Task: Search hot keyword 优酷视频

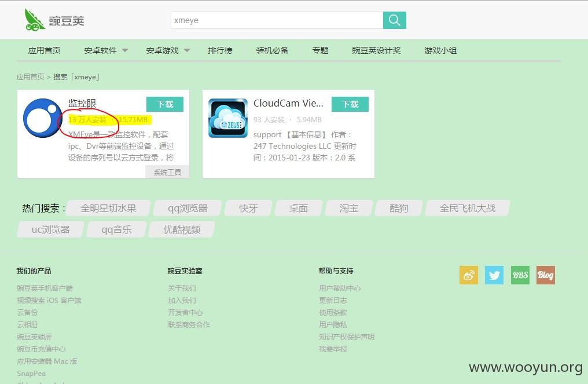Action: tap(182, 230)
